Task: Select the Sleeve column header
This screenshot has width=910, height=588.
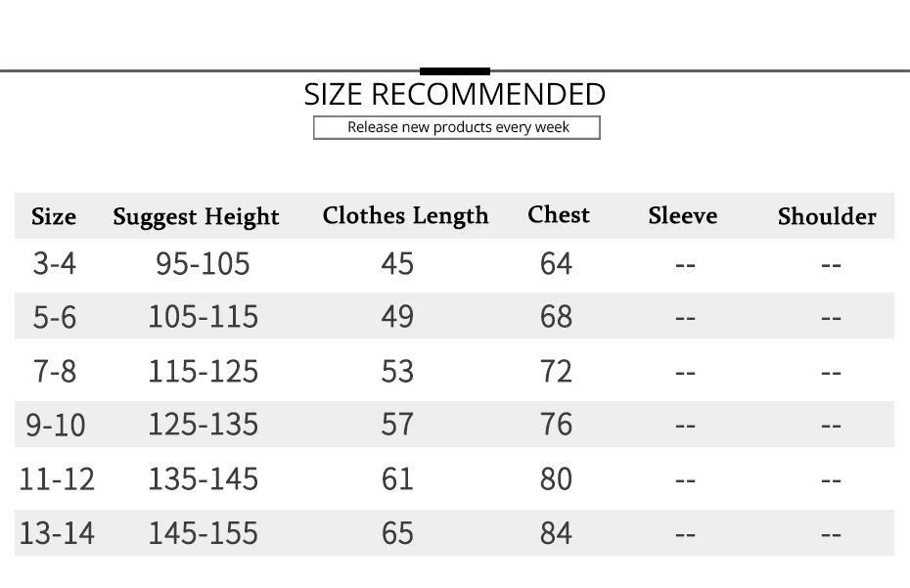Action: [682, 215]
